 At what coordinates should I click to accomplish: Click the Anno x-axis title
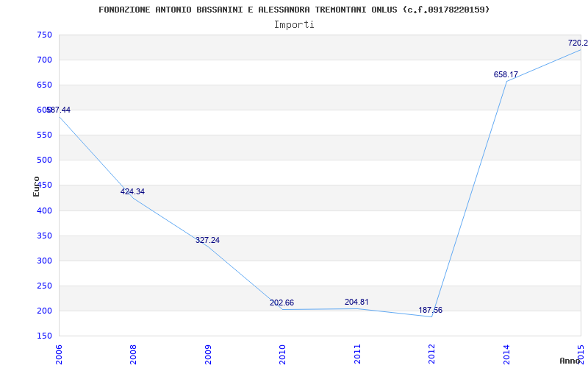(570, 361)
